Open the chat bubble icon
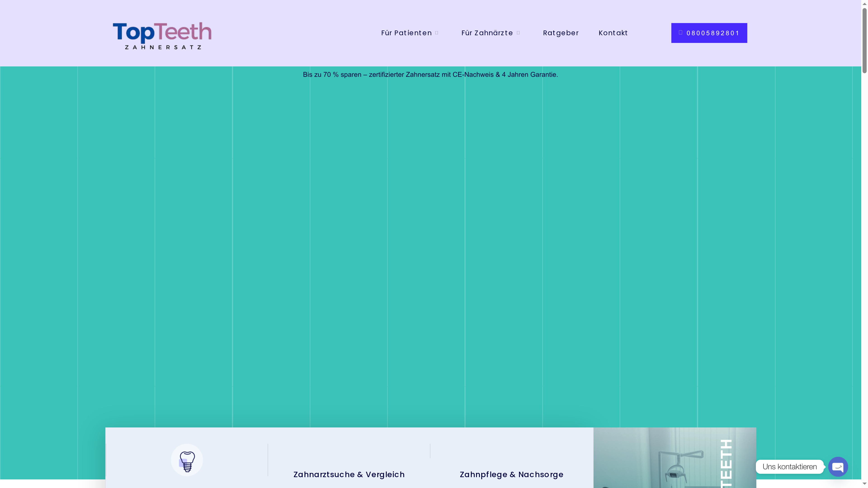This screenshot has height=488, width=868. (838, 467)
